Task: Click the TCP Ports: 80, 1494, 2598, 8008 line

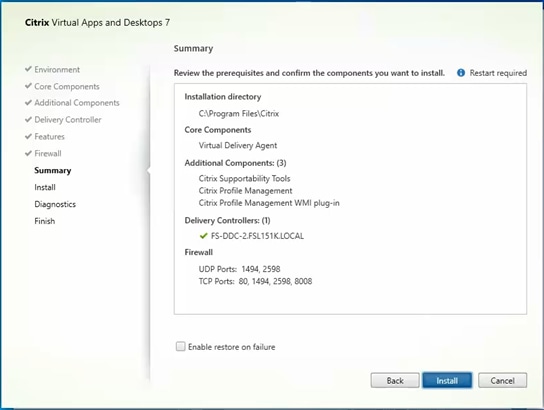Action: (255, 281)
